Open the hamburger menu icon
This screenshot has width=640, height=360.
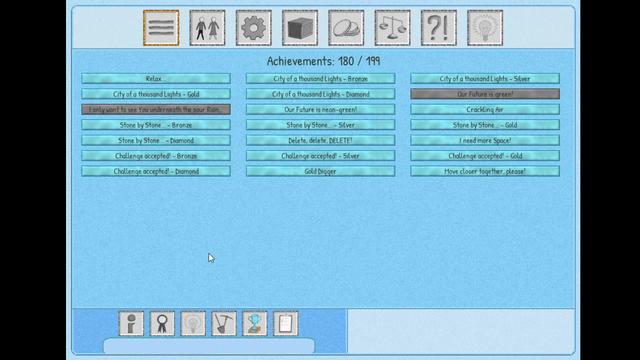(161, 28)
